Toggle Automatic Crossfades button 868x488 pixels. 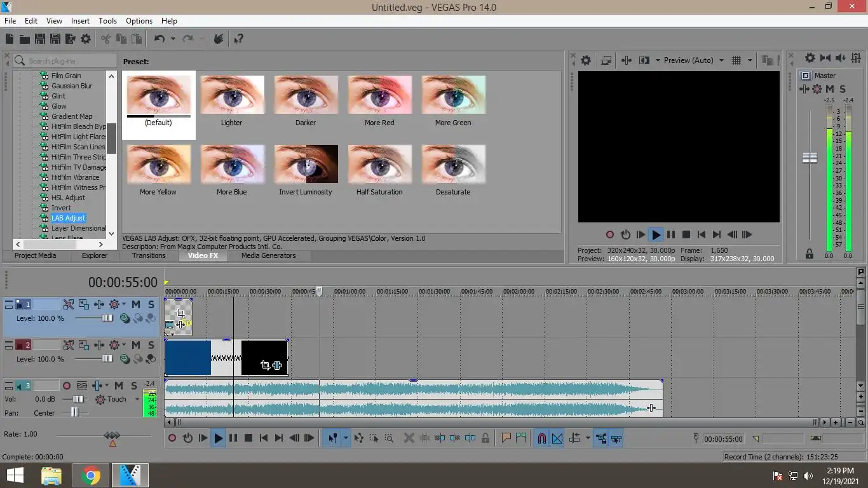(x=557, y=438)
